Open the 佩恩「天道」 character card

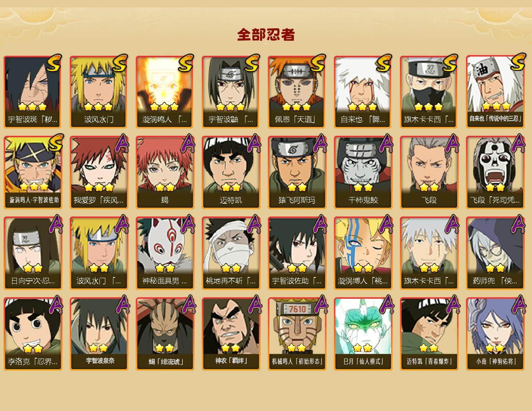coord(297,92)
